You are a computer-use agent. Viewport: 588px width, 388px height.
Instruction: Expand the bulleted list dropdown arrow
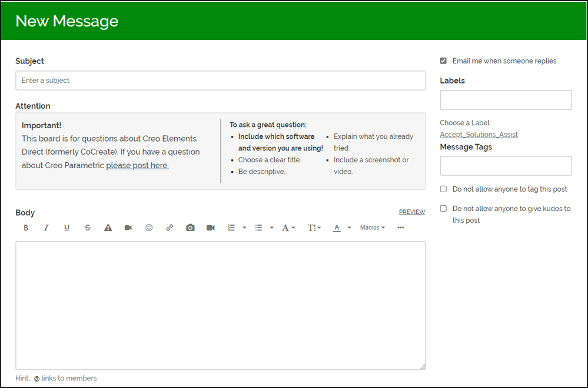pos(271,228)
